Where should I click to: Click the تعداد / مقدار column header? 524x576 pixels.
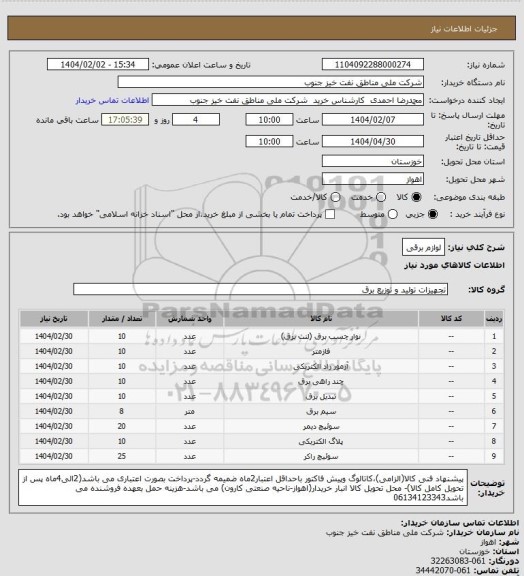[122, 318]
